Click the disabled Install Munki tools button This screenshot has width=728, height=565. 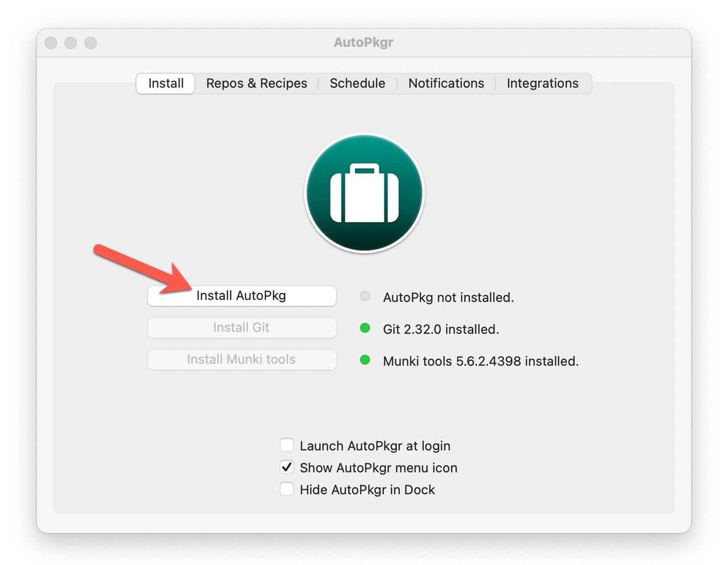[242, 360]
